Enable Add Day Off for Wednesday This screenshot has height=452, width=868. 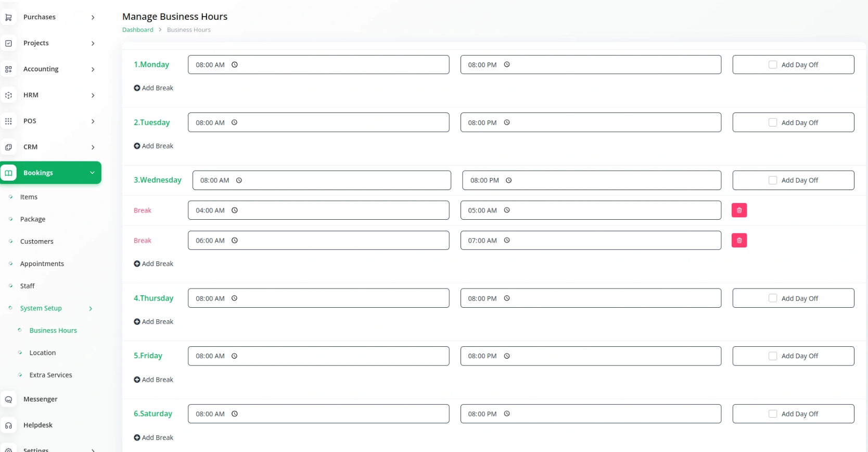[773, 180]
